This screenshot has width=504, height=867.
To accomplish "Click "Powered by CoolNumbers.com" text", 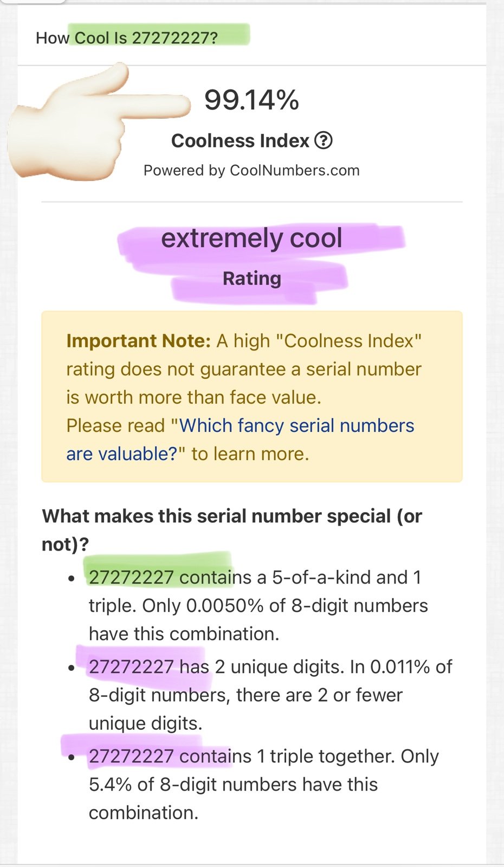I will pyautogui.click(x=251, y=170).
